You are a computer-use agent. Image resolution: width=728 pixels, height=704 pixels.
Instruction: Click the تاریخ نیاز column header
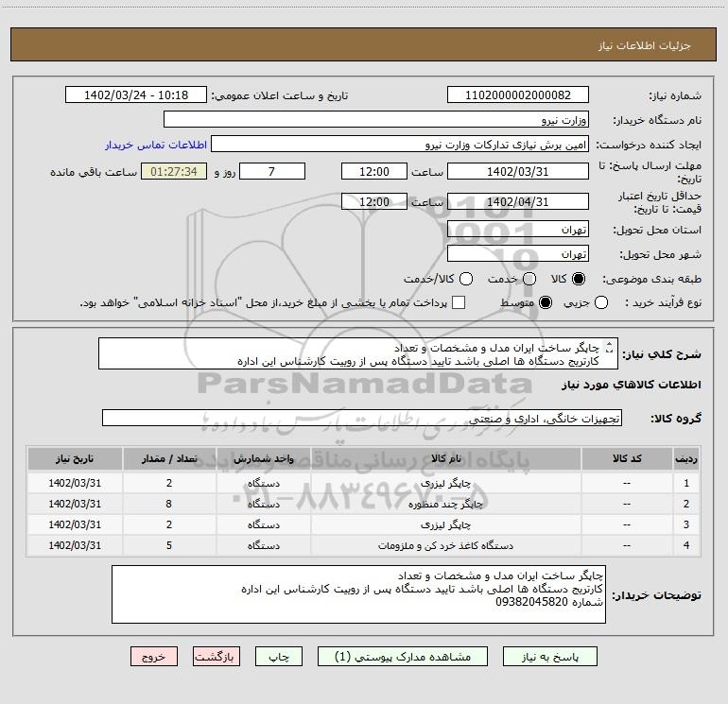75,458
